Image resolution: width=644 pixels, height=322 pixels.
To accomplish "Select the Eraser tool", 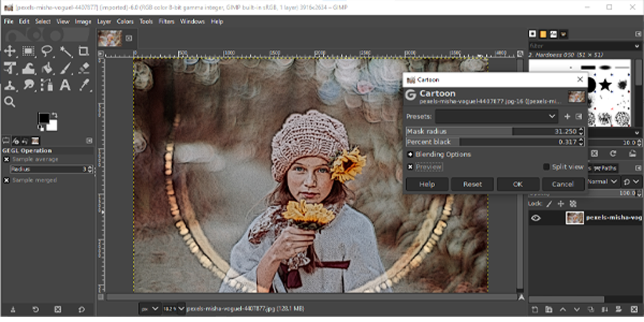I will pos(84,68).
